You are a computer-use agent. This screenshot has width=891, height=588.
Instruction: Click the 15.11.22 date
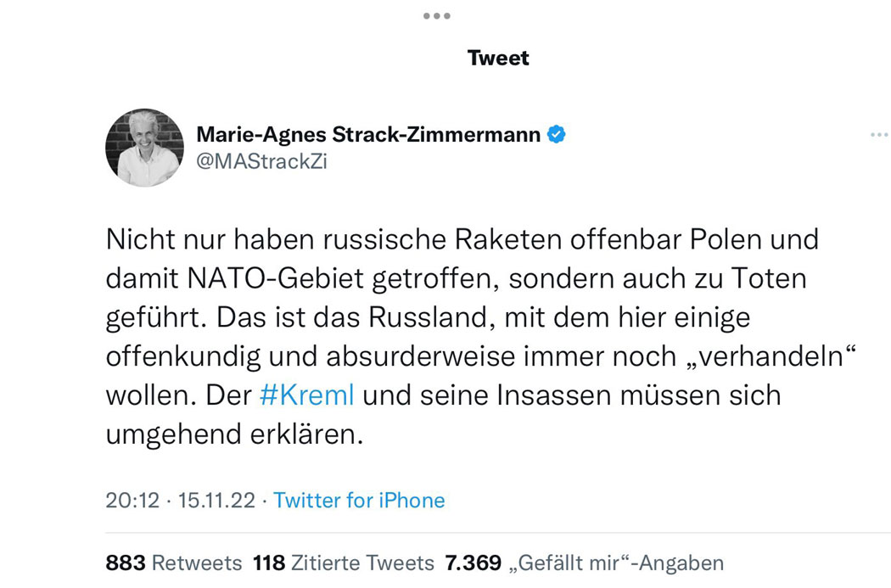[x=216, y=501]
